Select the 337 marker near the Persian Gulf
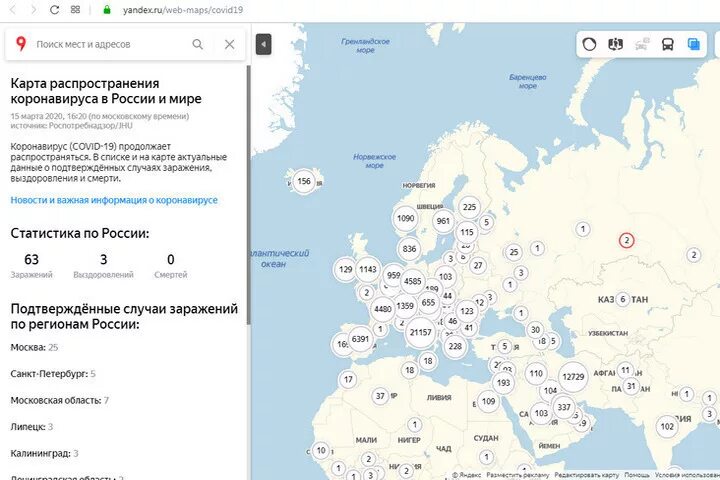Screen dimensions: 720x480 pyautogui.click(x=564, y=407)
